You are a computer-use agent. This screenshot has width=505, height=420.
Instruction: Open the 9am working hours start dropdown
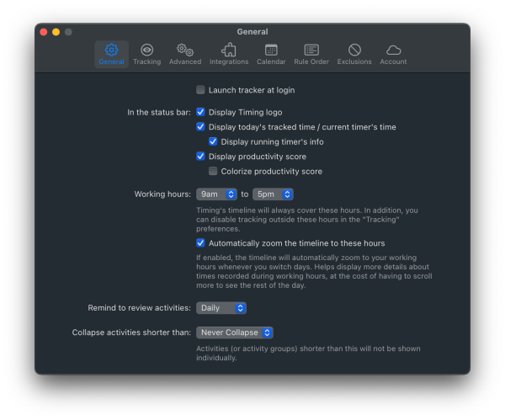(216, 194)
